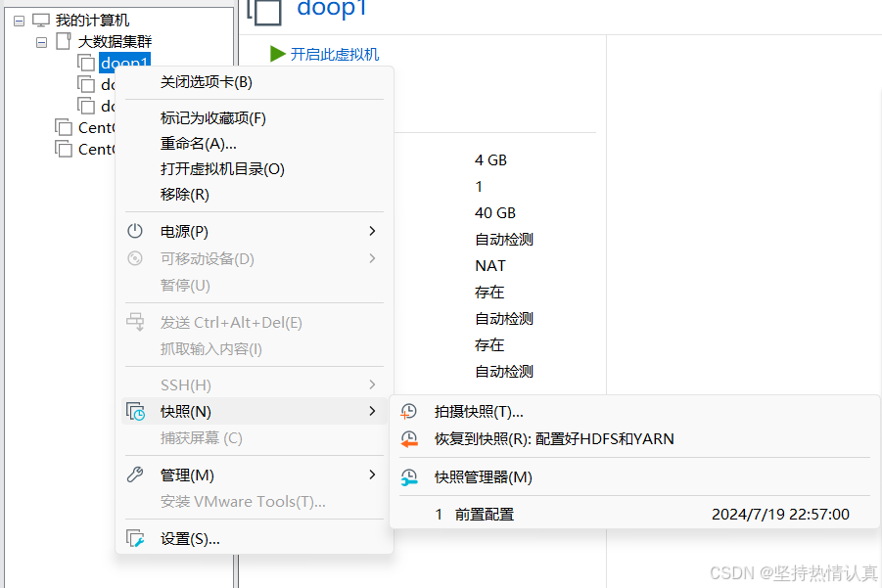This screenshot has width=882, height=588.
Task: Click the folder icon beside 大数据集群
Action: [x=64, y=41]
